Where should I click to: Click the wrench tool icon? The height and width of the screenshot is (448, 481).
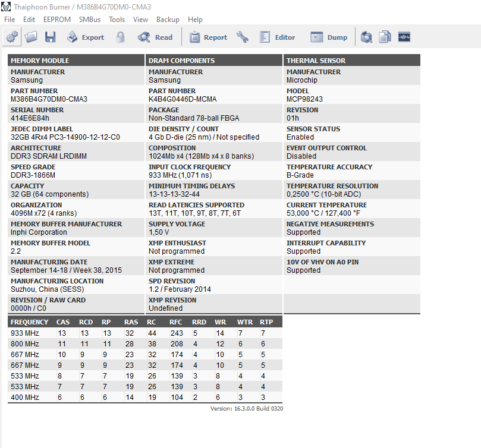pyautogui.click(x=243, y=37)
